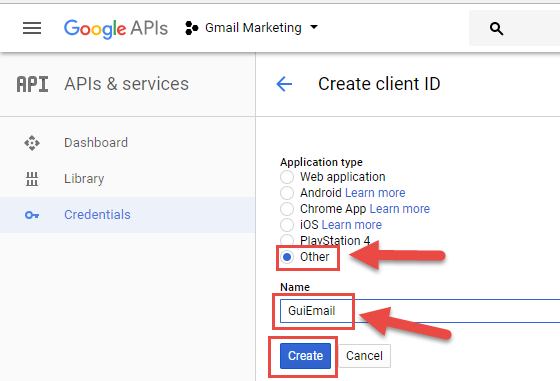Select the Android radio button

click(x=287, y=193)
